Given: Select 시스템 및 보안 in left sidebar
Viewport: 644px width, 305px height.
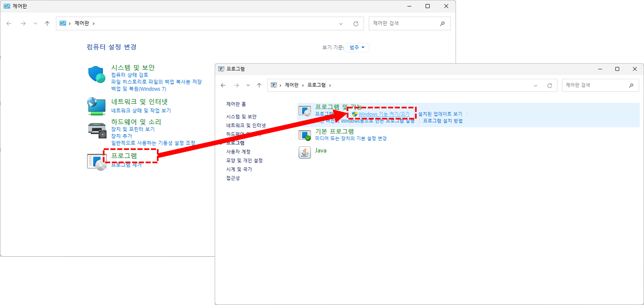Looking at the screenshot, I should 241,116.
